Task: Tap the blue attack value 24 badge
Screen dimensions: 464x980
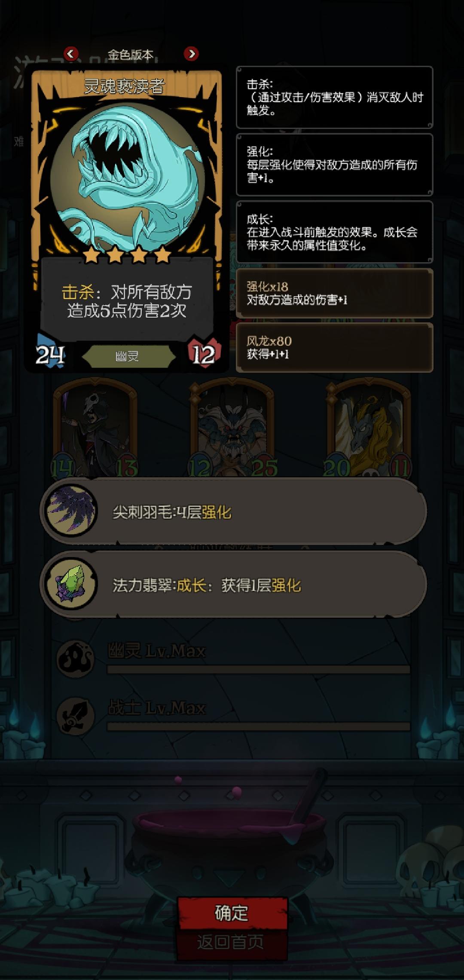Action: [x=50, y=355]
